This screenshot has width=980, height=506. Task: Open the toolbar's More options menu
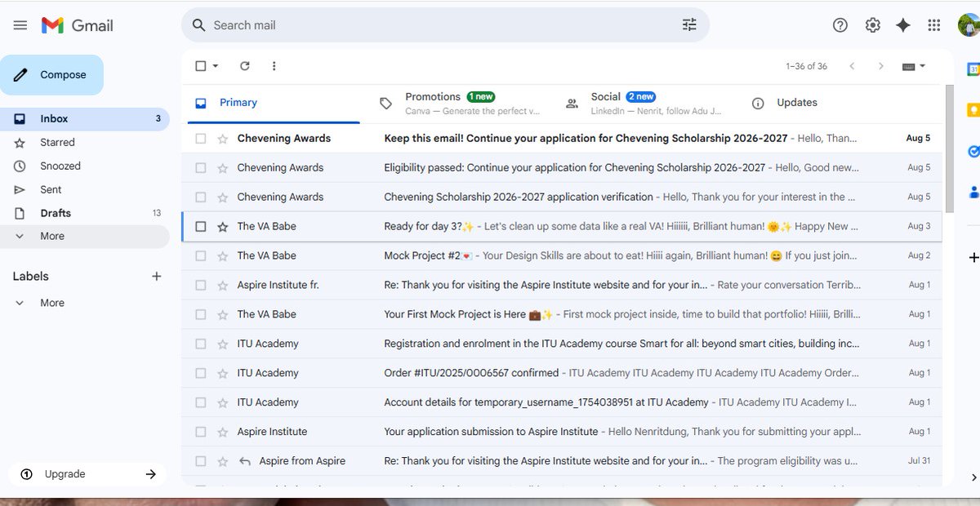click(274, 66)
